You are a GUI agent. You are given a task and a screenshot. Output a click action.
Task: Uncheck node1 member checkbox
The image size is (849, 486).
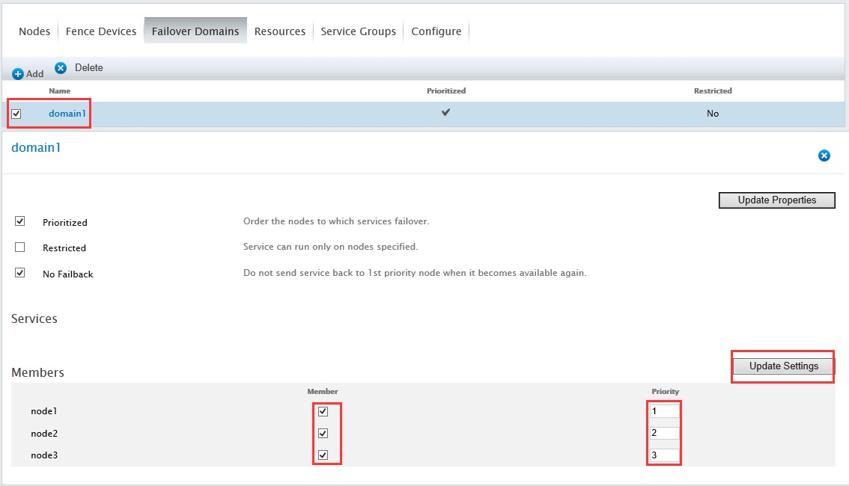click(x=322, y=411)
